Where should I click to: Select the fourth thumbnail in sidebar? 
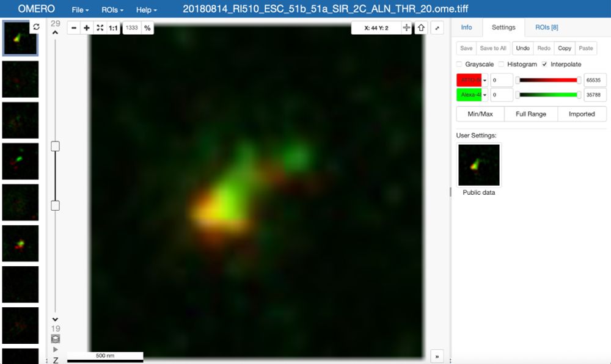click(x=20, y=161)
